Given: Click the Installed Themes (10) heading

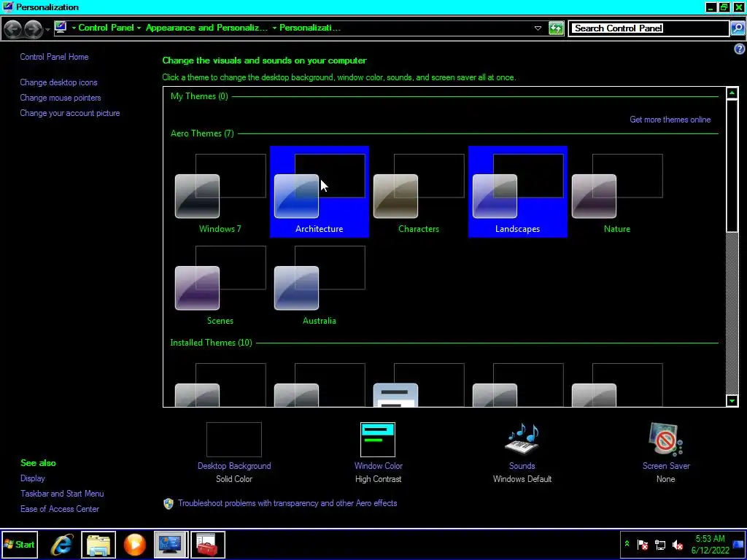Looking at the screenshot, I should tap(211, 343).
